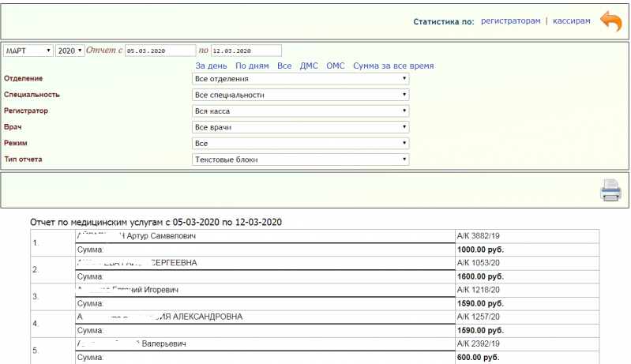631x364 pixels.
Task: Click the ОМС filter link
Action: click(x=336, y=66)
